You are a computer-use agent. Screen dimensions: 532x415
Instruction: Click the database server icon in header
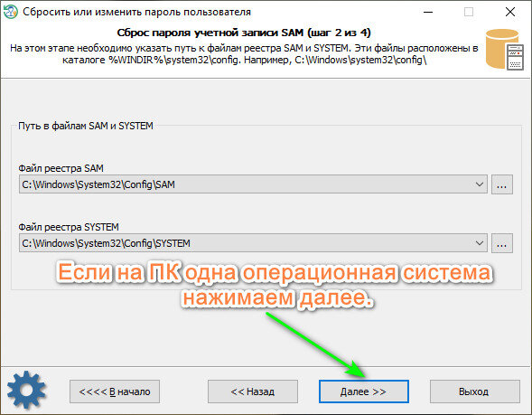[x=504, y=50]
